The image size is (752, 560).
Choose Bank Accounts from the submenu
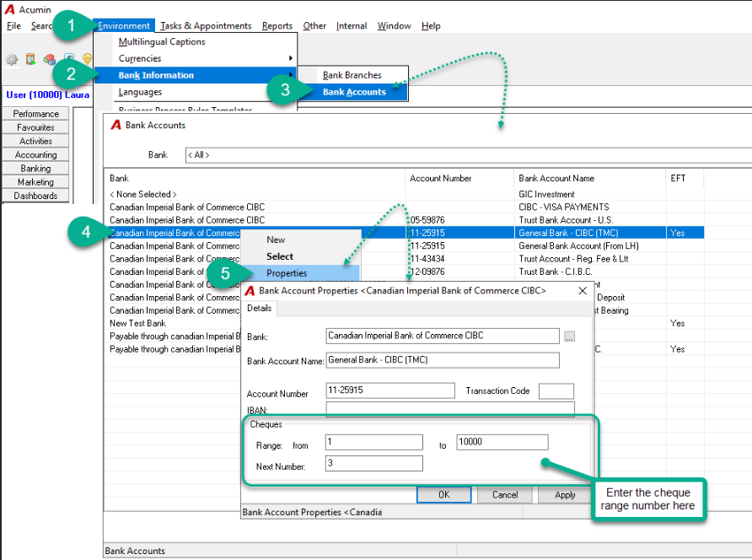[x=354, y=92]
